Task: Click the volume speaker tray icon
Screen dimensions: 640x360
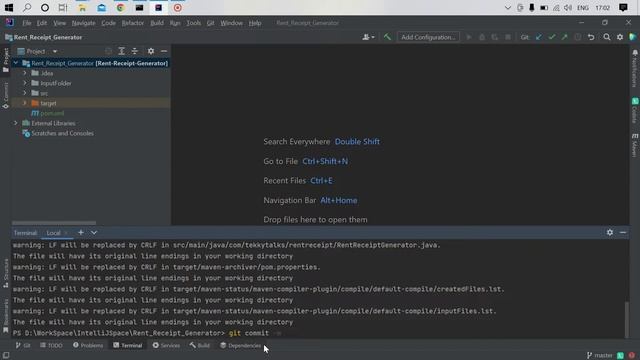Action: [x=568, y=8]
